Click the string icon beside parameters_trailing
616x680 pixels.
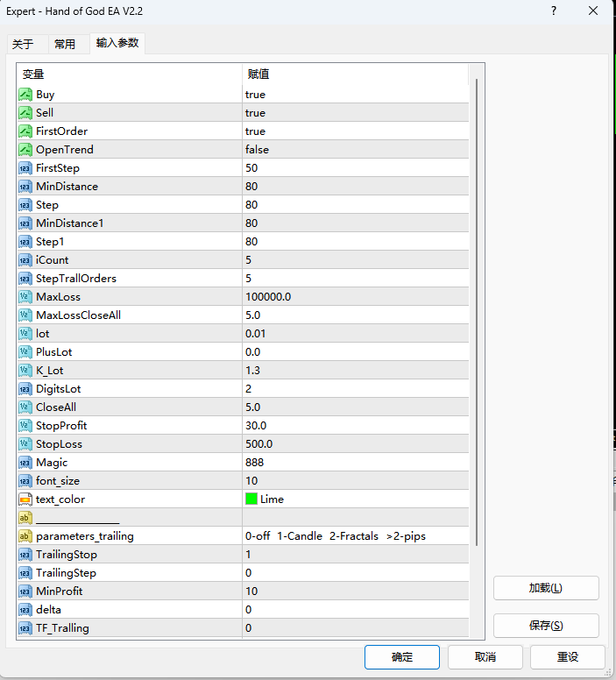pos(25,536)
